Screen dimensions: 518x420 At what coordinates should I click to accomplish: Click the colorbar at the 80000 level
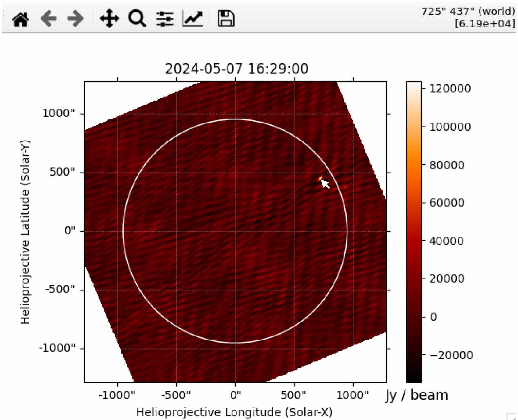click(x=414, y=165)
